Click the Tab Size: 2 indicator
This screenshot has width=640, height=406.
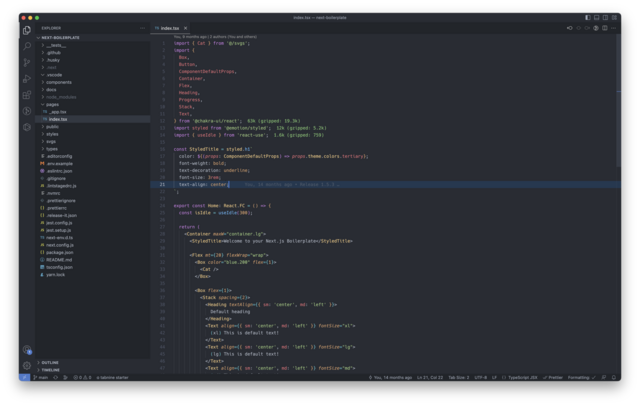coord(459,377)
